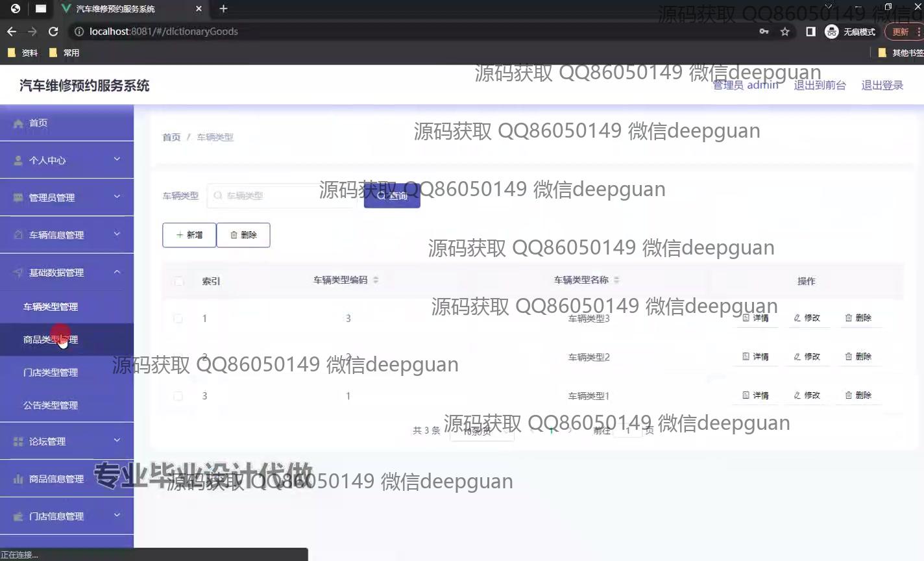
Task: Click the sort arrows beside 车辆类型编码
Action: pyautogui.click(x=376, y=280)
